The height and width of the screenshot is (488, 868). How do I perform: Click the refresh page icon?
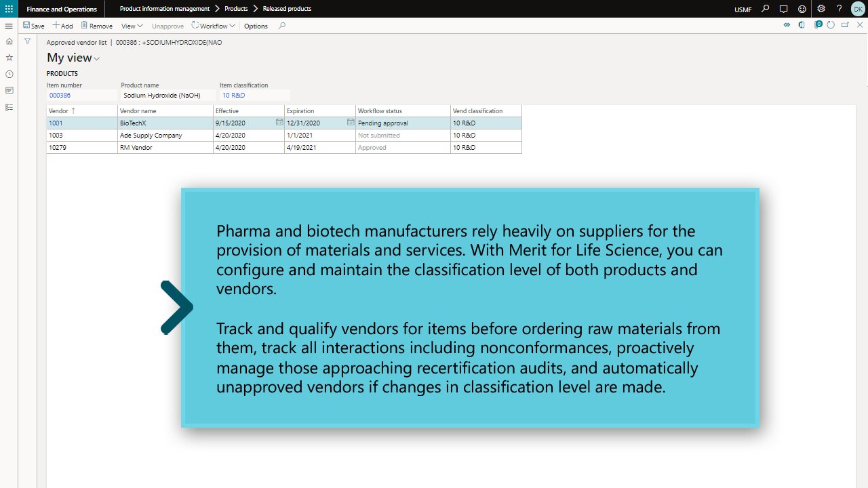tap(831, 25)
